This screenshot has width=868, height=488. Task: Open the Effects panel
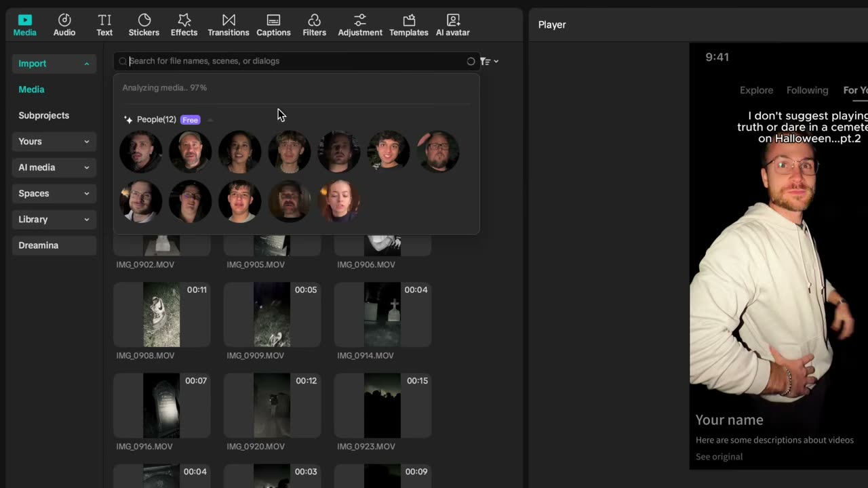click(x=184, y=24)
